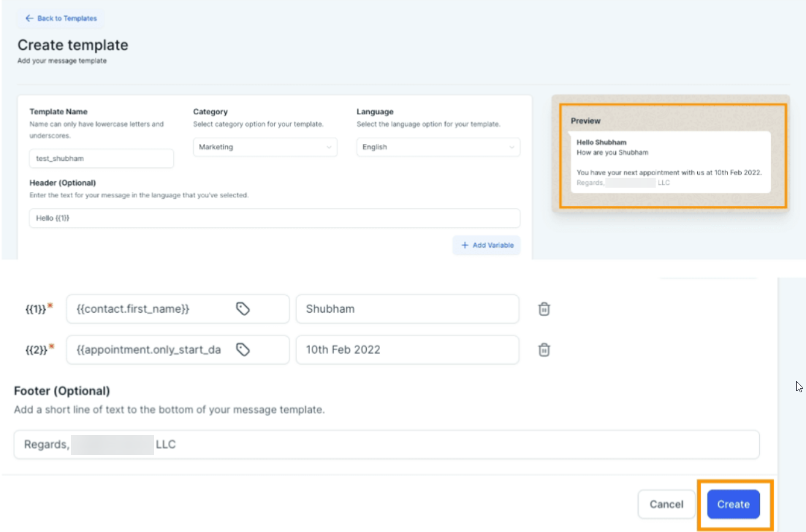Click the tag icon for appointment start date variable
The width and height of the screenshot is (806, 532).
tap(243, 350)
